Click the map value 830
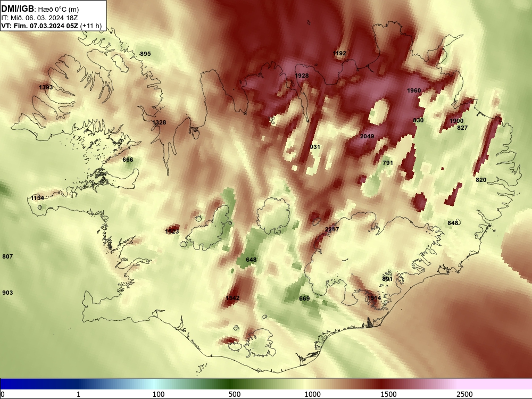This screenshot has height=399, width=532. 418,120
